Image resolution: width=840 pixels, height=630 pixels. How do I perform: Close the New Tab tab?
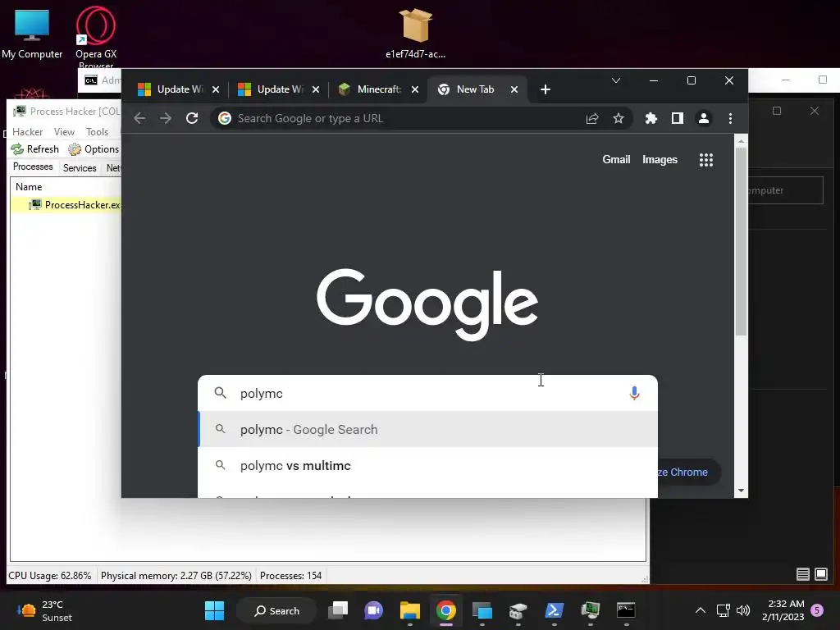[514, 89]
